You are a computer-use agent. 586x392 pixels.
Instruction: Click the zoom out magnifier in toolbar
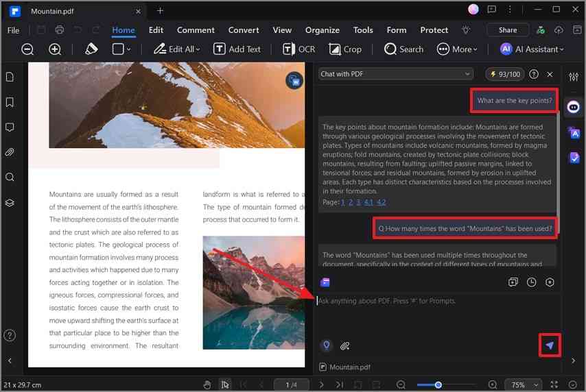coord(27,49)
